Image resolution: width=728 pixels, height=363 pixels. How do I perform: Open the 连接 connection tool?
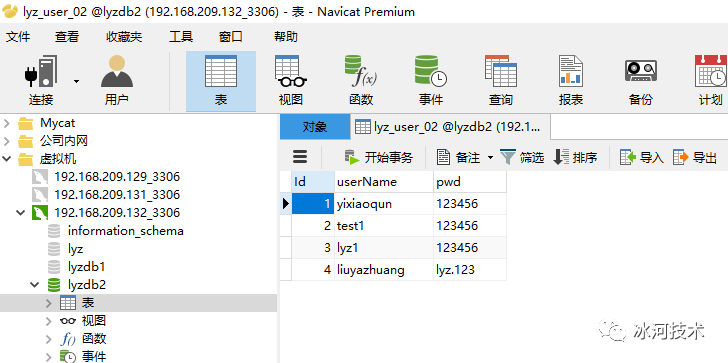(x=41, y=81)
